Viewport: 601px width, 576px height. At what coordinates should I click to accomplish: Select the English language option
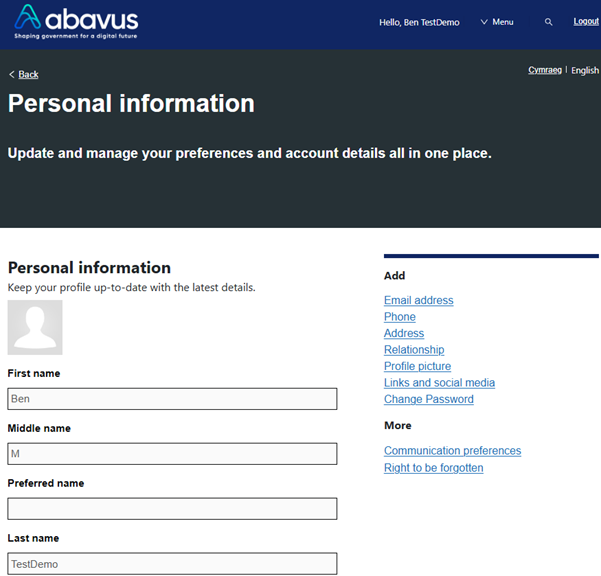585,71
